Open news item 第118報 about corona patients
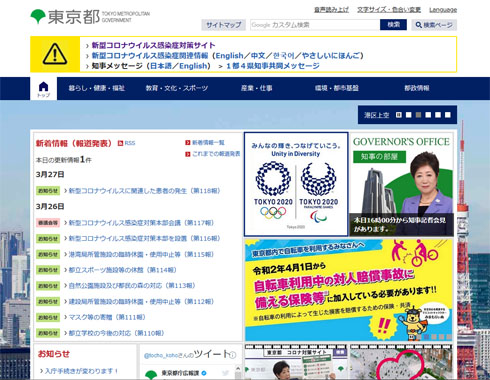 point(144,191)
